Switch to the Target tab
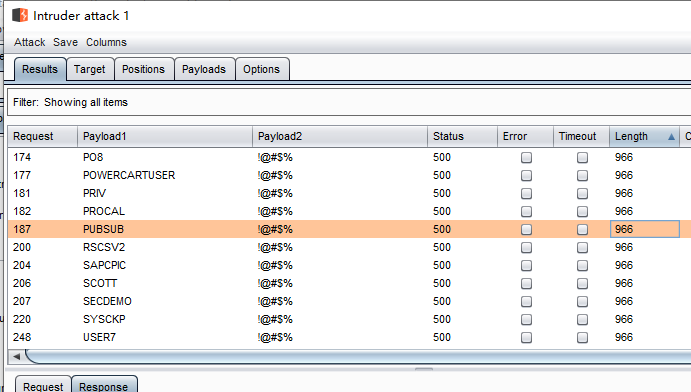The height and width of the screenshot is (392, 691). [90, 69]
